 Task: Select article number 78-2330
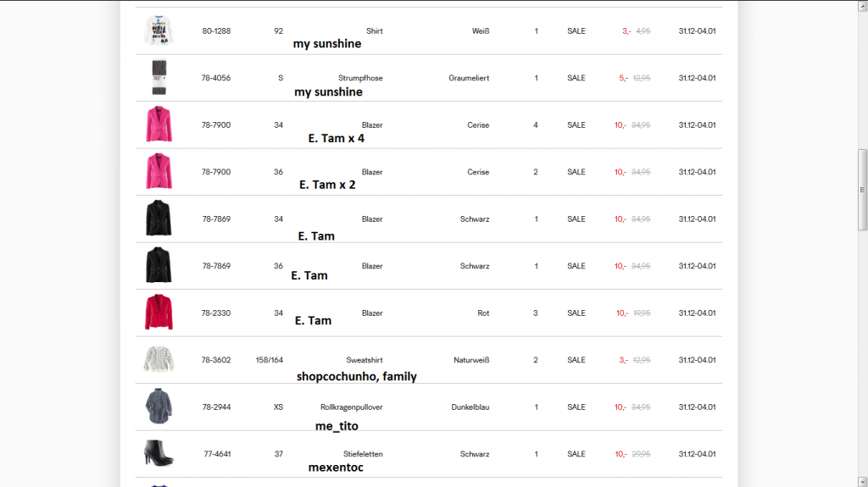[x=216, y=313]
